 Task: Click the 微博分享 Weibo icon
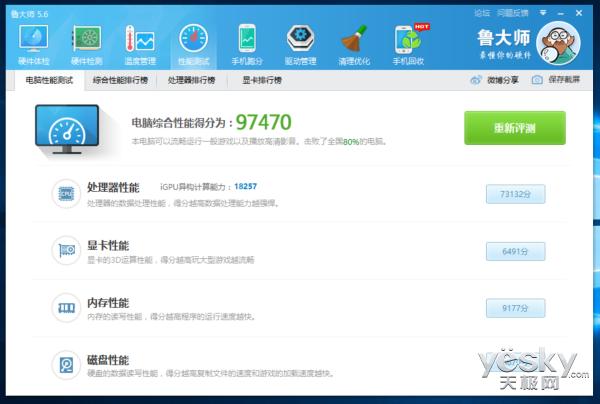coord(476,80)
